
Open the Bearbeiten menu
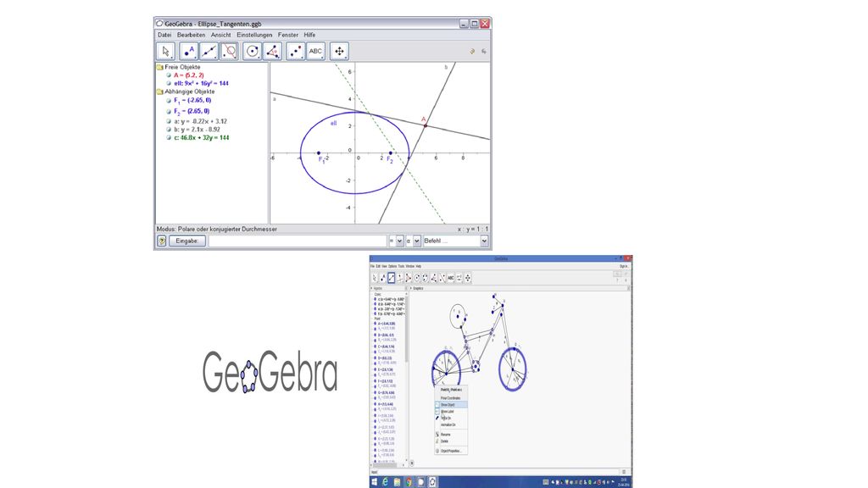[x=191, y=35]
